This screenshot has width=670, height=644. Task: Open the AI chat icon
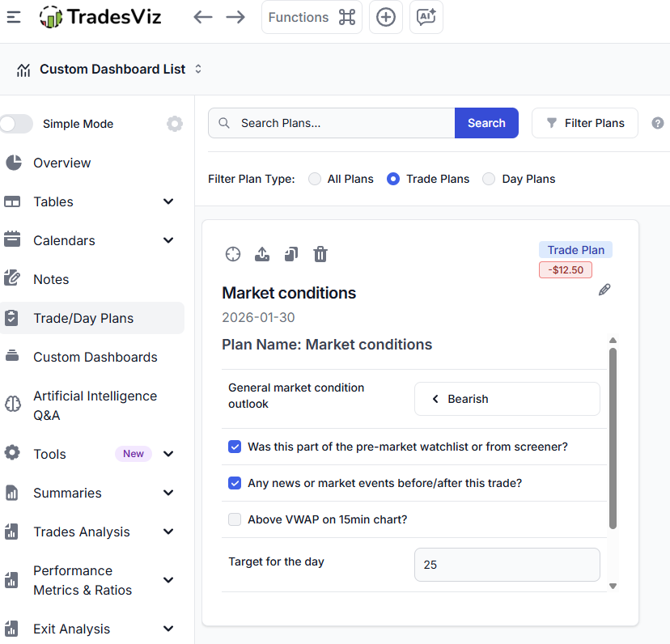(x=426, y=17)
